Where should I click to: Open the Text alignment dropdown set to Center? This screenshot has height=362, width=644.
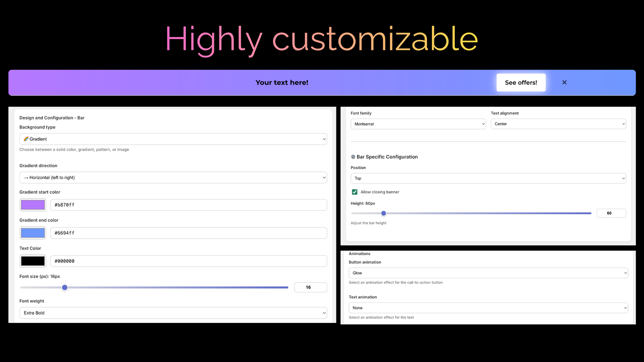pos(558,124)
